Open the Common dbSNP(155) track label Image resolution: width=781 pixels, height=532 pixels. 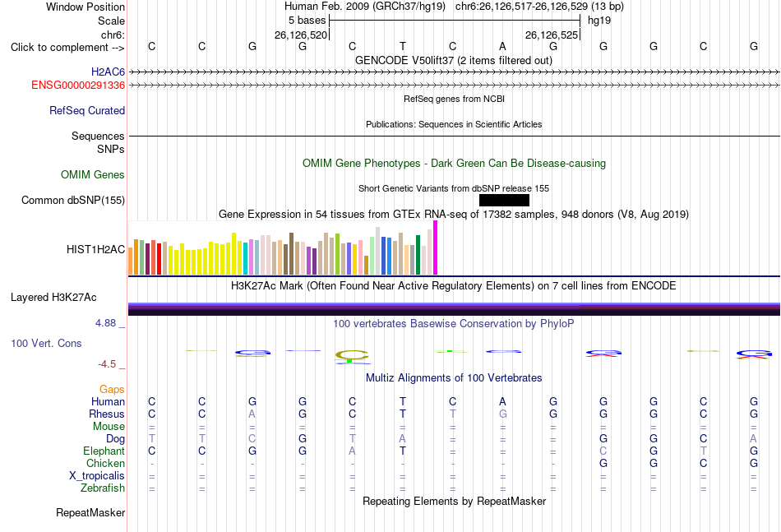[x=73, y=201]
